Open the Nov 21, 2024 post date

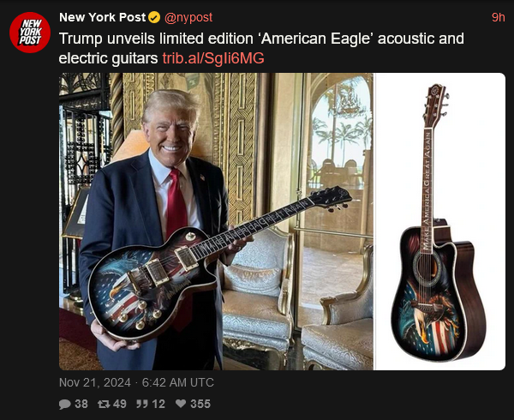[95, 382]
